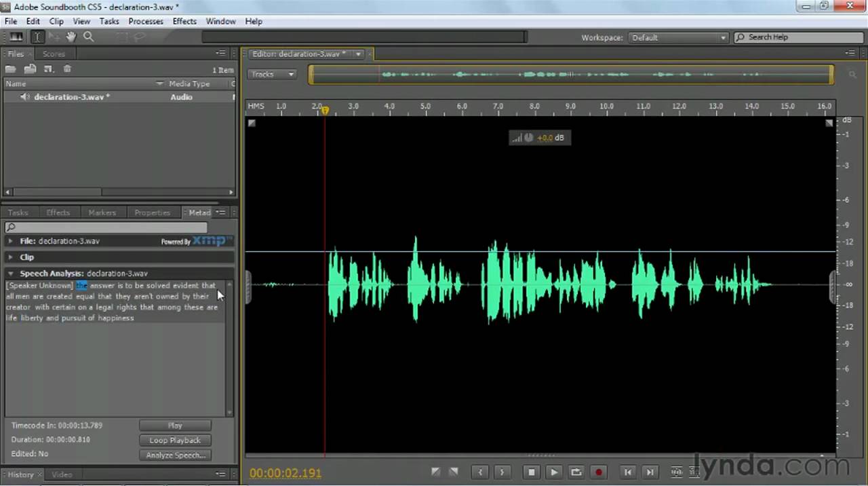Open the Workspace Default dropdown
This screenshot has width=868, height=486.
coord(678,37)
